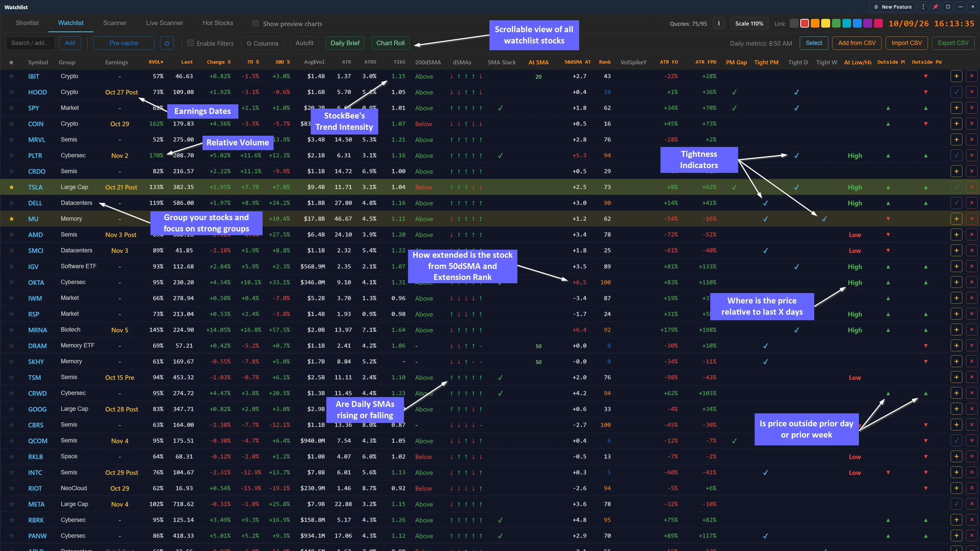Open the Hot Stocks tab
Screen dimensions: 980x551
point(217,23)
